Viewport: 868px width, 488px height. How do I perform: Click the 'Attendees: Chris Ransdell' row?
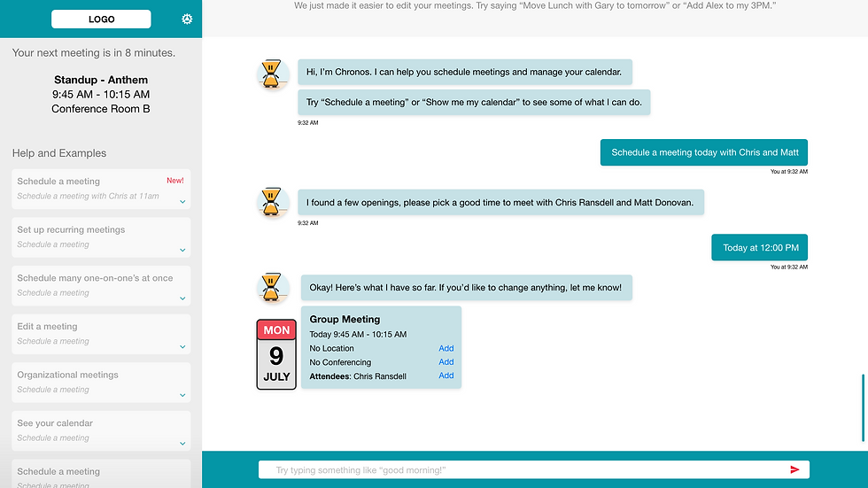click(358, 376)
